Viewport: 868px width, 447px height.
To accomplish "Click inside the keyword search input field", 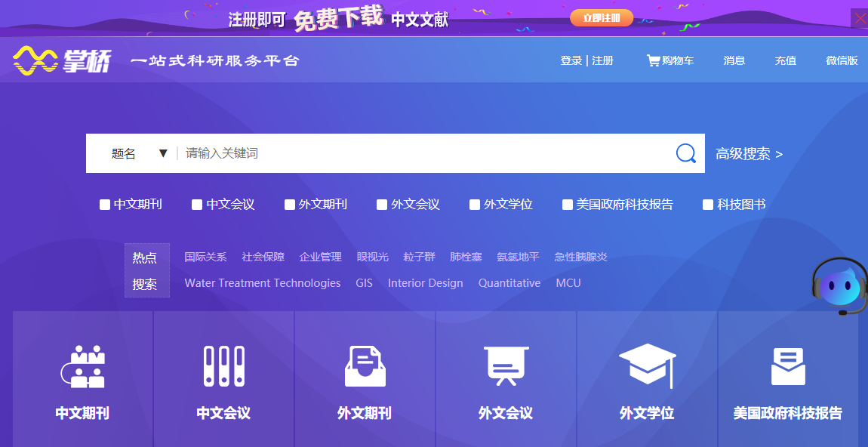I will click(x=377, y=153).
